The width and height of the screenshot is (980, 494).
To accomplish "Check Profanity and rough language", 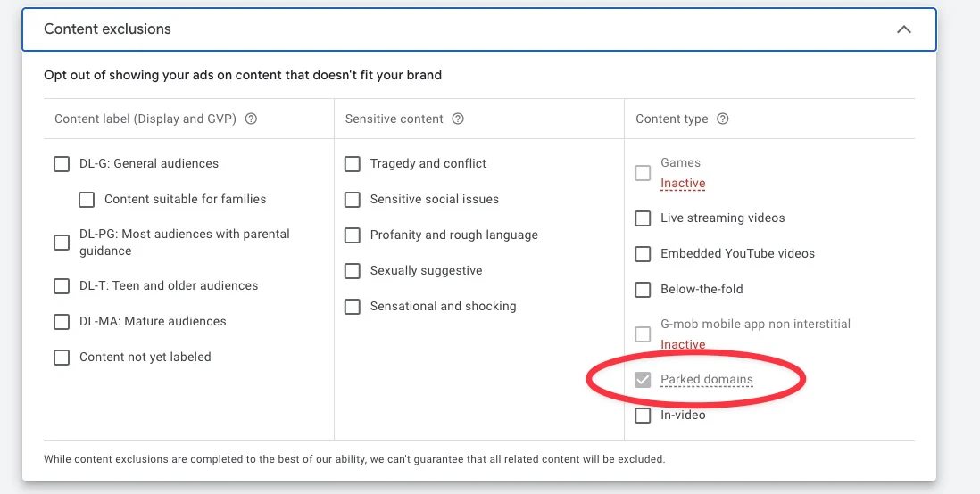I will [353, 235].
